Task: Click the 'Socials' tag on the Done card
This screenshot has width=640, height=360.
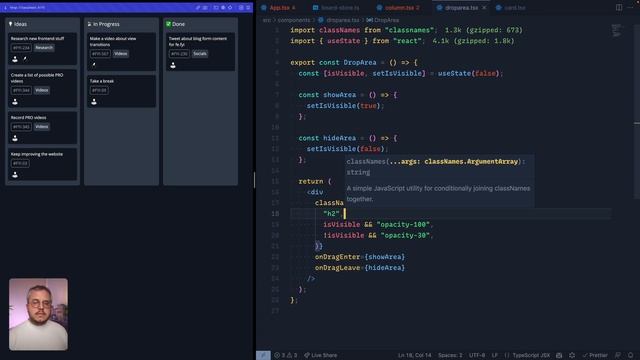Action: pos(200,53)
